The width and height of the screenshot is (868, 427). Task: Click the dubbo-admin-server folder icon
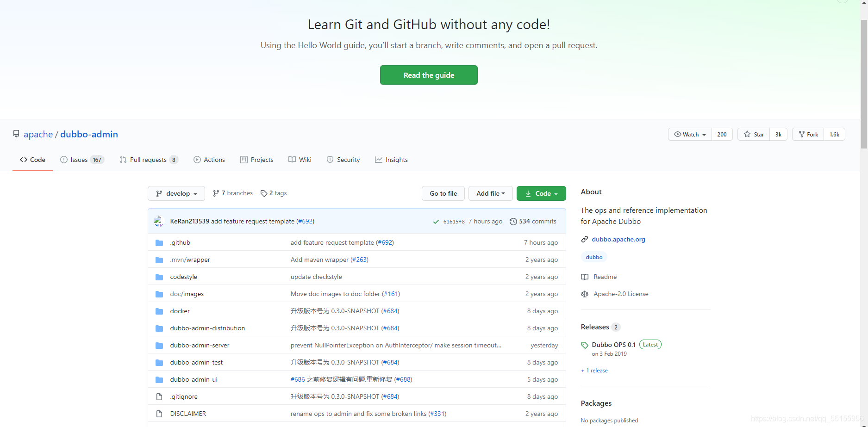pyautogui.click(x=159, y=345)
